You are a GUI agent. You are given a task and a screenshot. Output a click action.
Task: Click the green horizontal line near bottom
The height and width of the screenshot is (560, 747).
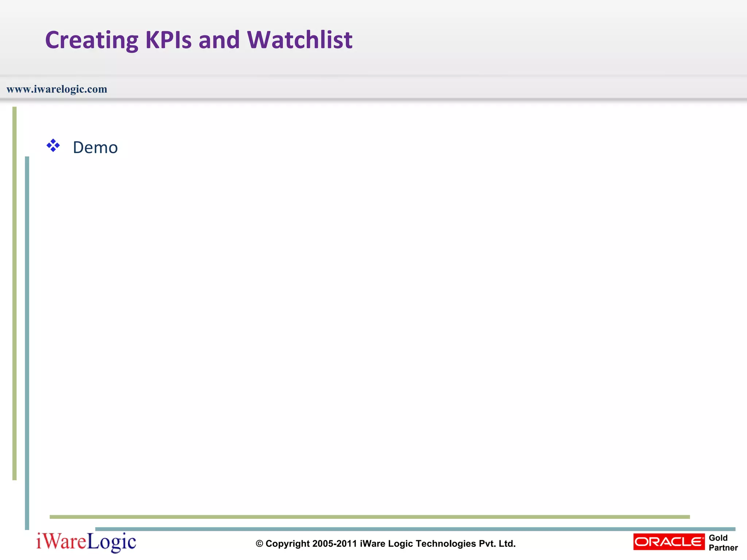pyautogui.click(x=369, y=517)
